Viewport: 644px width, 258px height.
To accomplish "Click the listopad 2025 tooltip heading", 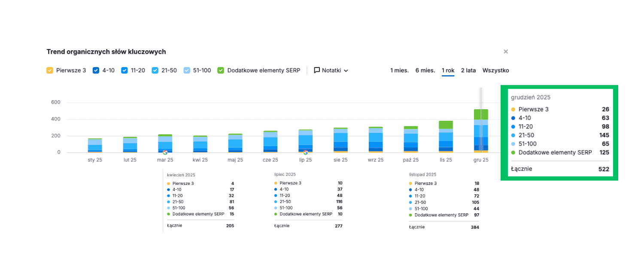I will tap(423, 175).
